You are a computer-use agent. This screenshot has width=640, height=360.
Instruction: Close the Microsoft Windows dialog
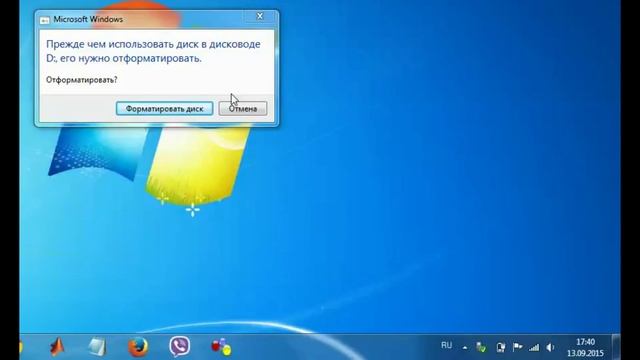tap(260, 17)
